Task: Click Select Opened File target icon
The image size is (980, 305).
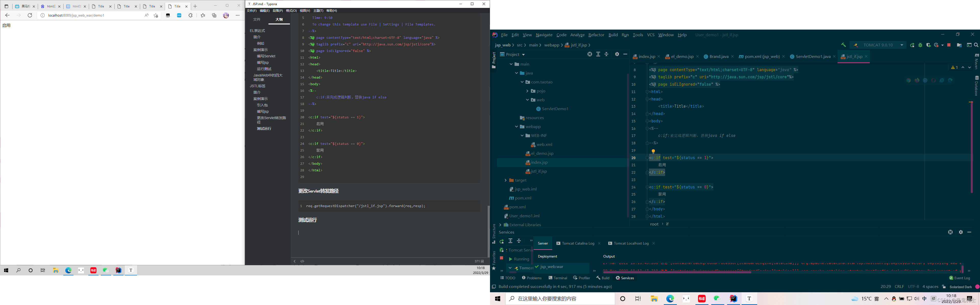Action: pyautogui.click(x=590, y=54)
